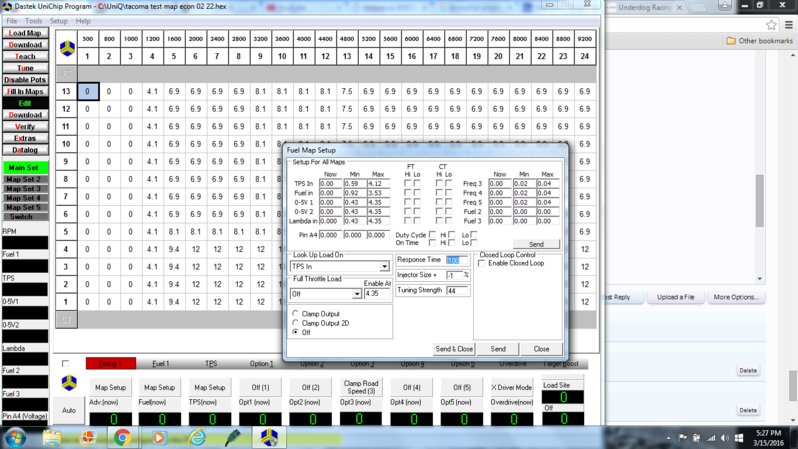Screen dimensions: 798x449
Task: Select the green Main Set button
Action: 25,167
